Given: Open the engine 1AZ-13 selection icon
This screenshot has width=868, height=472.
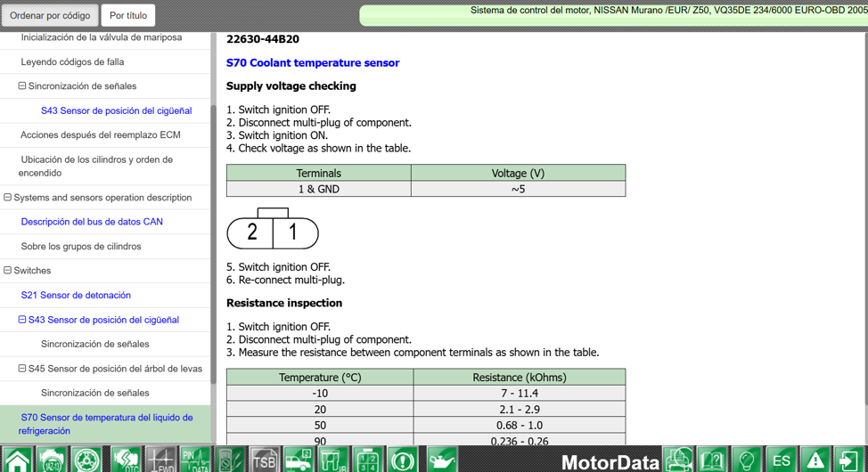Looking at the screenshot, I should 52,460.
